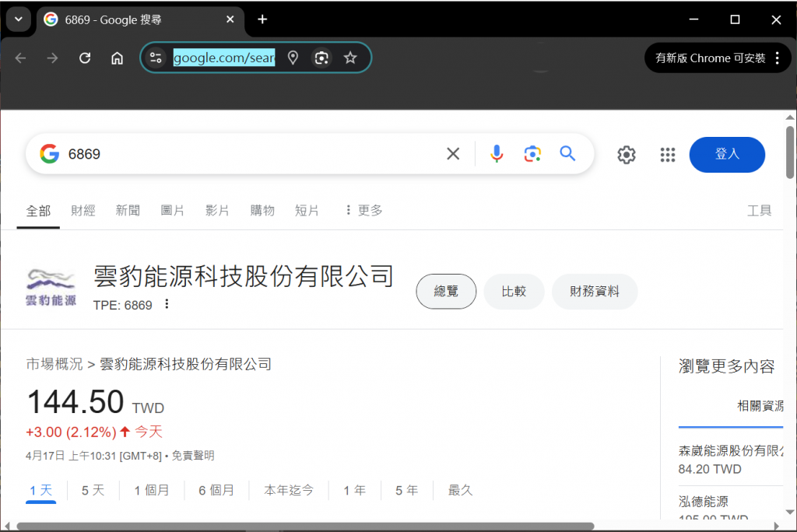797x532 pixels.
Task: Click the vertical page scrollbar thumb
Action: pyautogui.click(x=789, y=152)
